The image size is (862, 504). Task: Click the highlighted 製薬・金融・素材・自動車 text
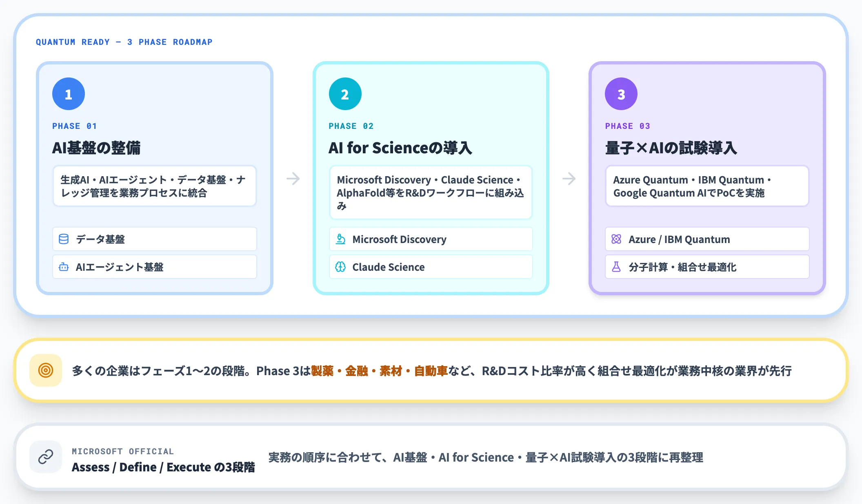(x=380, y=371)
